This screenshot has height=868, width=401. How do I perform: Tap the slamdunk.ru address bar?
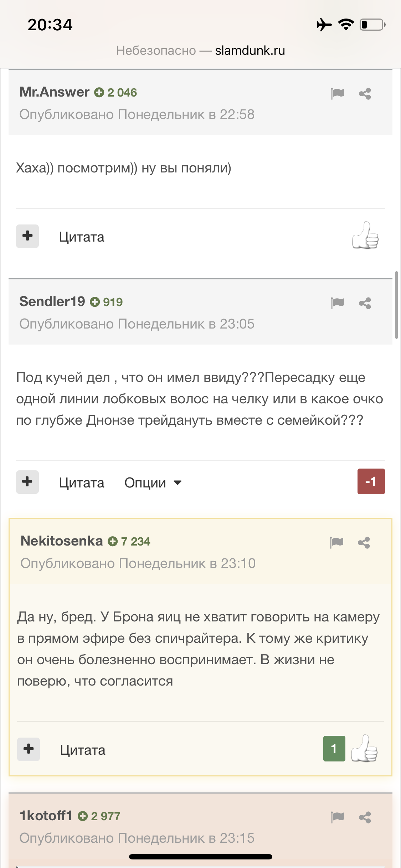tap(200, 51)
